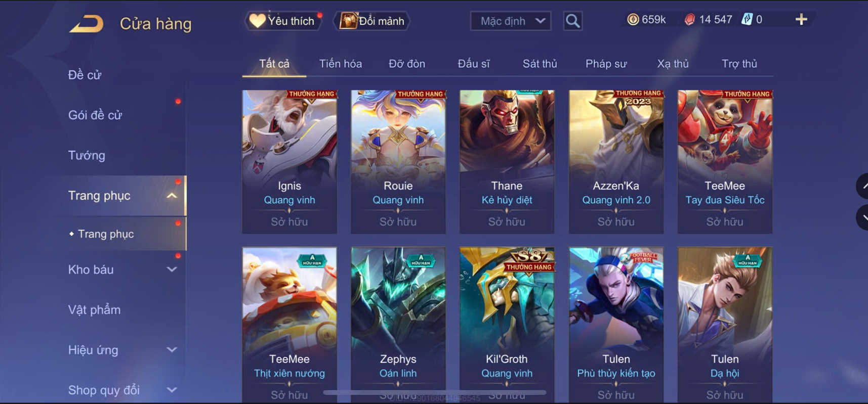Image resolution: width=868 pixels, height=404 pixels.
Task: Collapse the Trang phục sidebar section
Action: point(172,196)
